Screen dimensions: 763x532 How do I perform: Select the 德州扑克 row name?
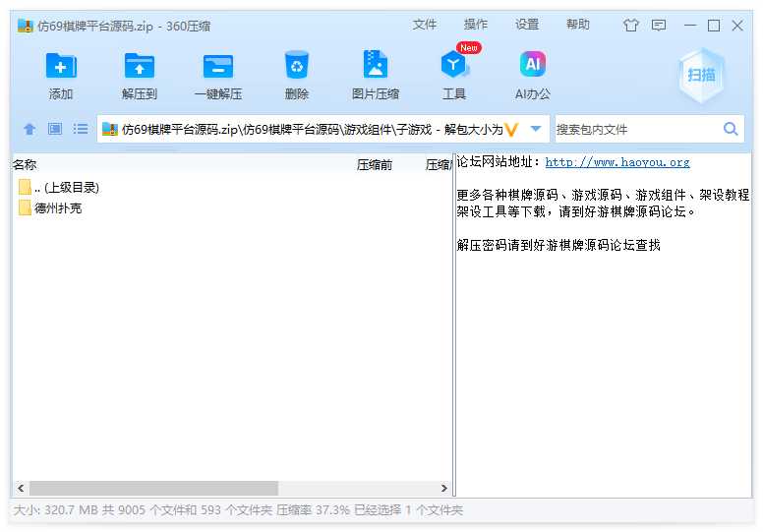tap(58, 208)
